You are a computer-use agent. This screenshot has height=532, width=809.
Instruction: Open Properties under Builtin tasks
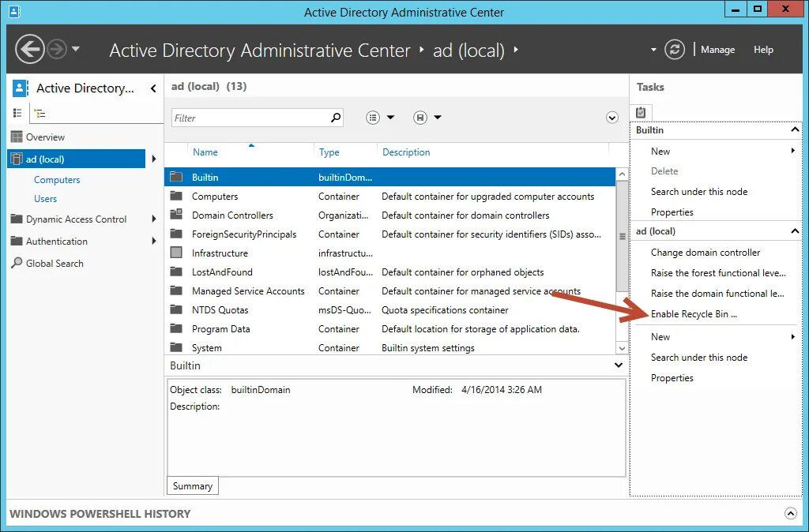tap(672, 212)
